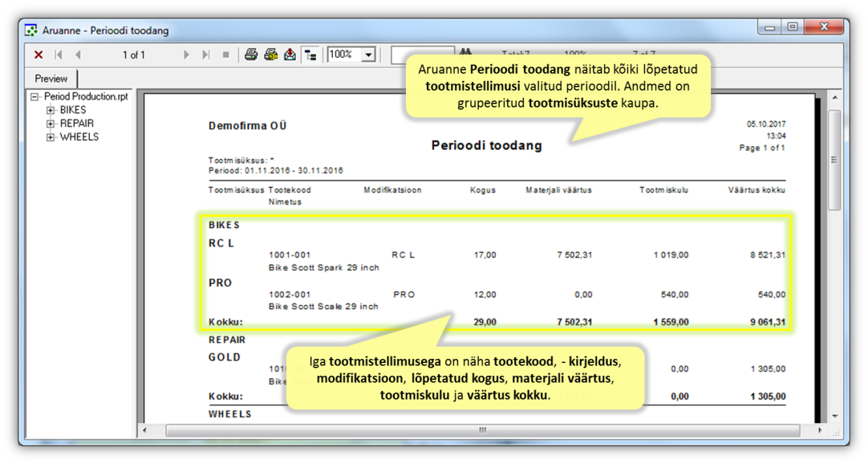Click the Periood date range line
The width and height of the screenshot is (868, 464).
tap(276, 170)
